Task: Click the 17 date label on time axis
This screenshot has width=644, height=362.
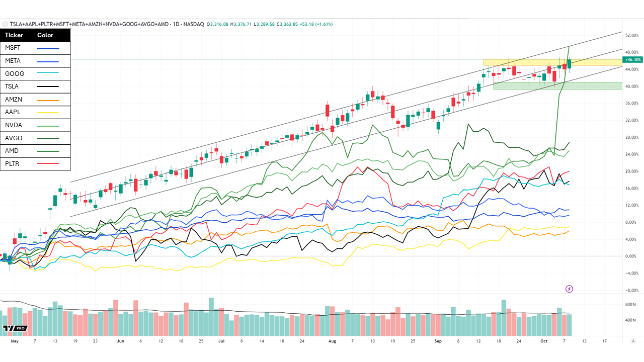Action: (604, 341)
